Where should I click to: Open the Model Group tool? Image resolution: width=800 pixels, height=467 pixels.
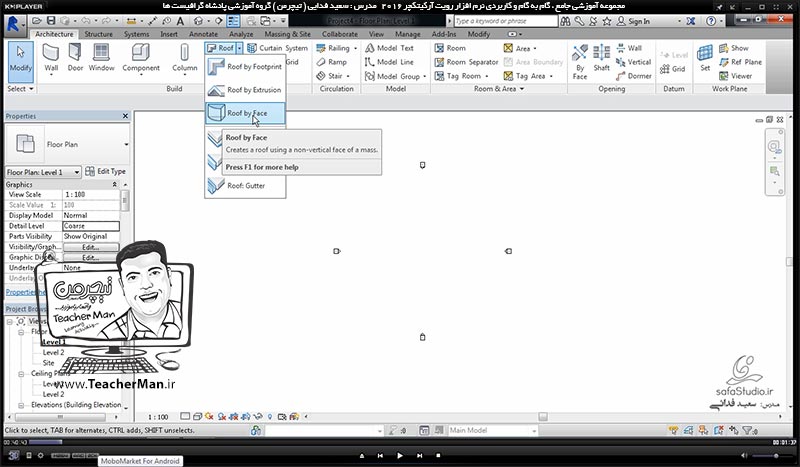click(395, 76)
